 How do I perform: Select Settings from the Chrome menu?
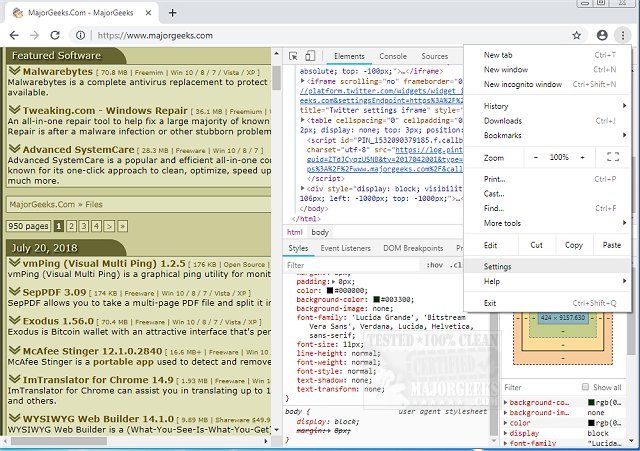tap(497, 267)
